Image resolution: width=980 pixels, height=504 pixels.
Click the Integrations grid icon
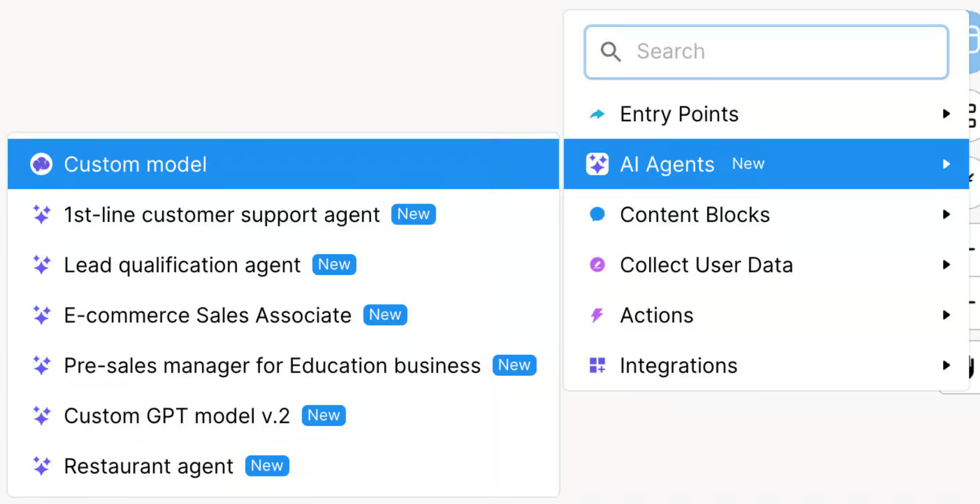[597, 366]
